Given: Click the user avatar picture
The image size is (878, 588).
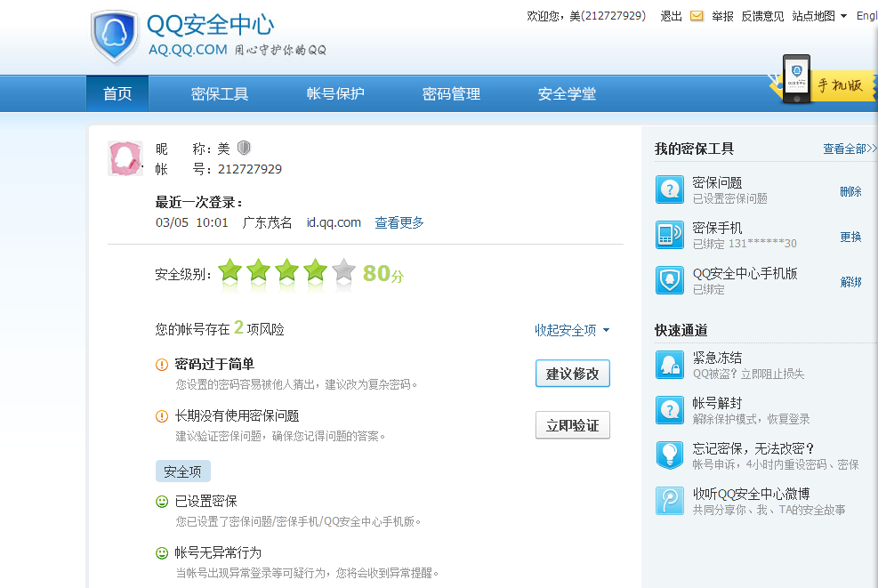Looking at the screenshot, I should click(125, 158).
